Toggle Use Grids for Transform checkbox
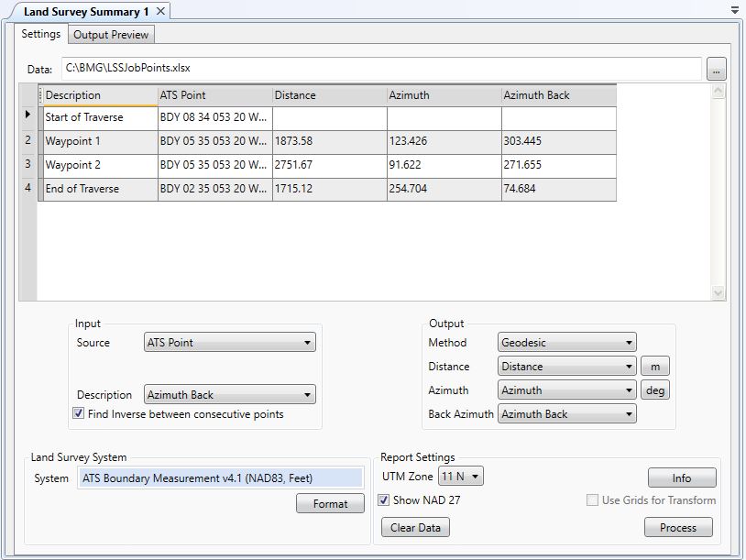 (592, 500)
